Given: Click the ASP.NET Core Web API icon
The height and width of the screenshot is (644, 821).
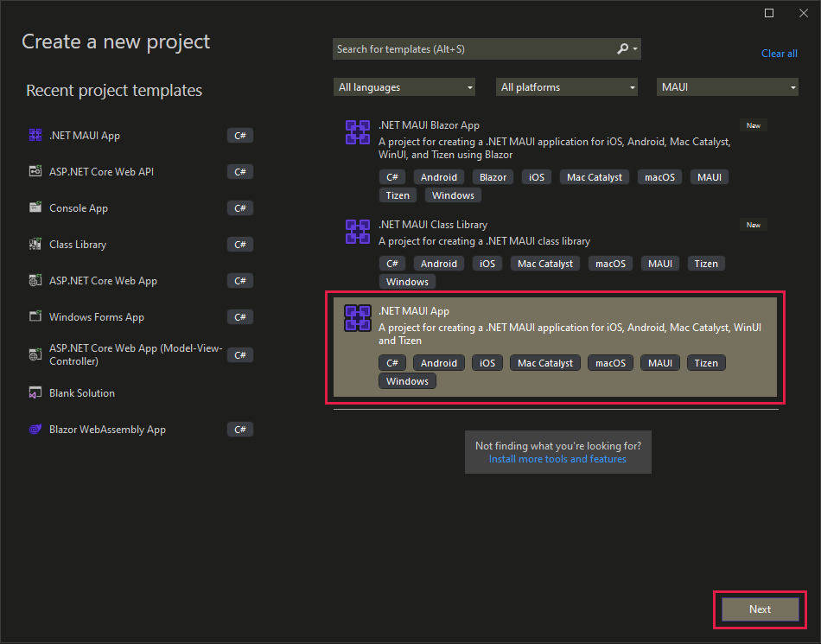Looking at the screenshot, I should pyautogui.click(x=35, y=171).
